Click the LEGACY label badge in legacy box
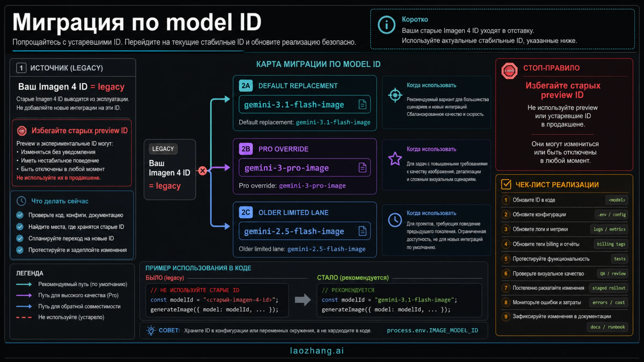644x362 pixels. pos(163,149)
